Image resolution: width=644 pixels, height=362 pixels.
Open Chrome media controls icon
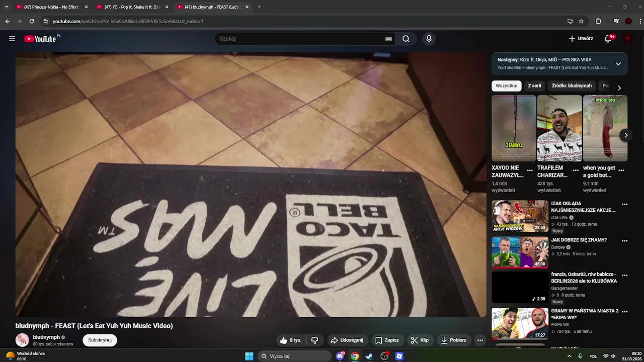616,21
